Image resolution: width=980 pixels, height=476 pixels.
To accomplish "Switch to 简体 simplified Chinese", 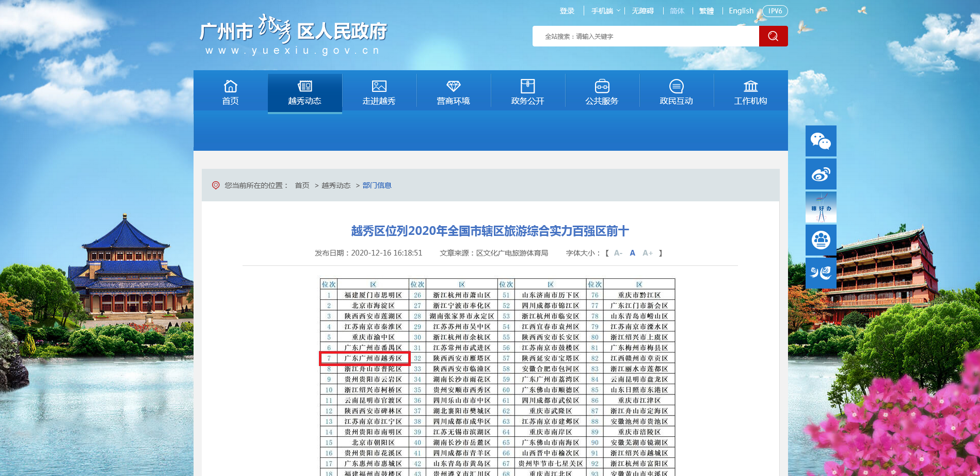I will click(677, 11).
